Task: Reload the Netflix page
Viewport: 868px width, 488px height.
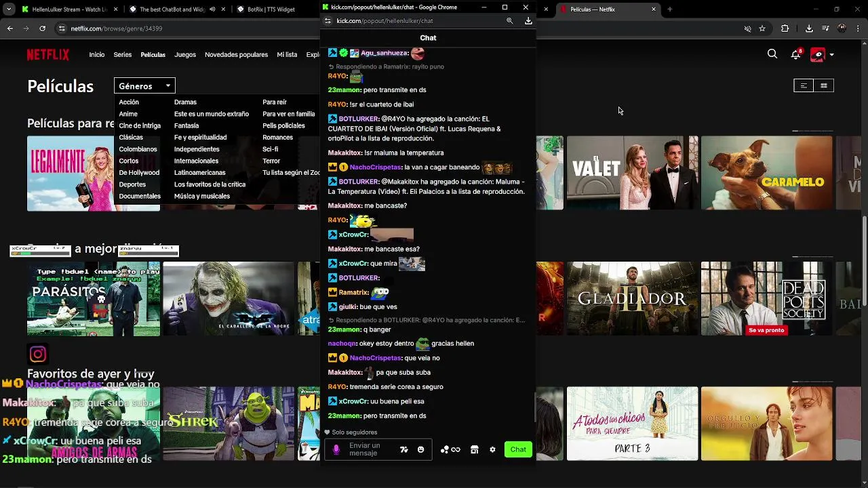Action: [x=43, y=28]
